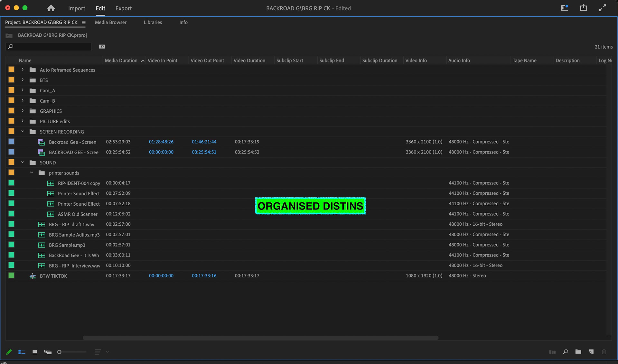
Task: Collapse the SCREEN RECORDING bin
Action: pyautogui.click(x=23, y=131)
